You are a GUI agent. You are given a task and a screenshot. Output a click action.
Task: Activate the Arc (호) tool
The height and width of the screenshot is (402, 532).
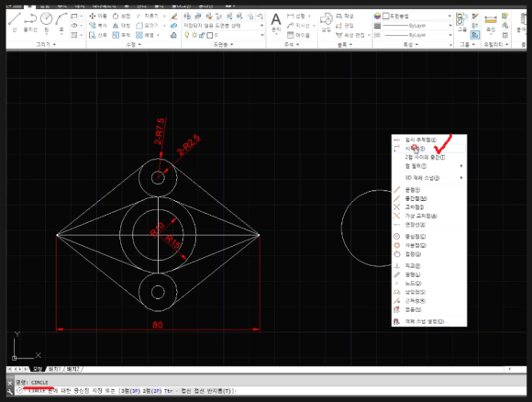pos(61,23)
